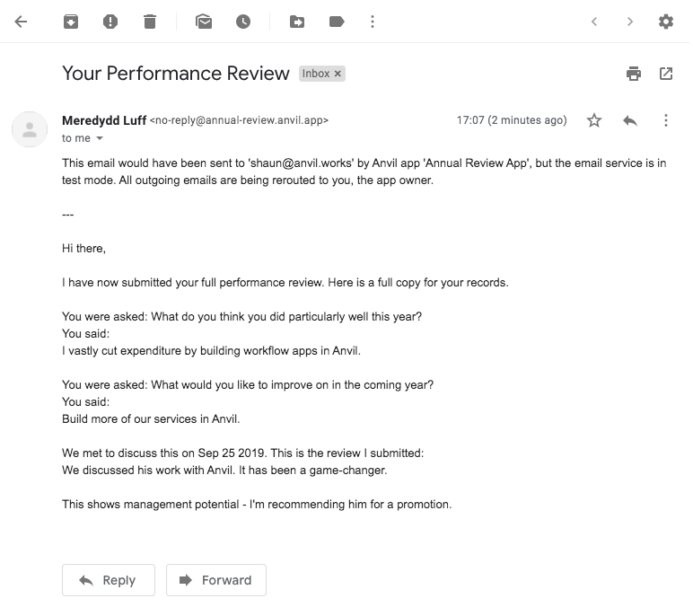693x616 pixels.
Task: Mark the email as unread
Action: point(204,22)
